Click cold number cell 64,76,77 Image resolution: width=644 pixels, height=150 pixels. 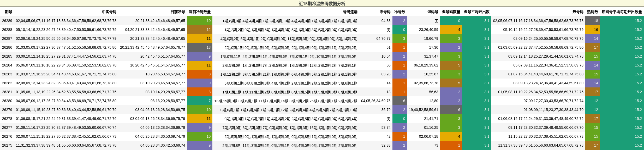(x=383, y=38)
